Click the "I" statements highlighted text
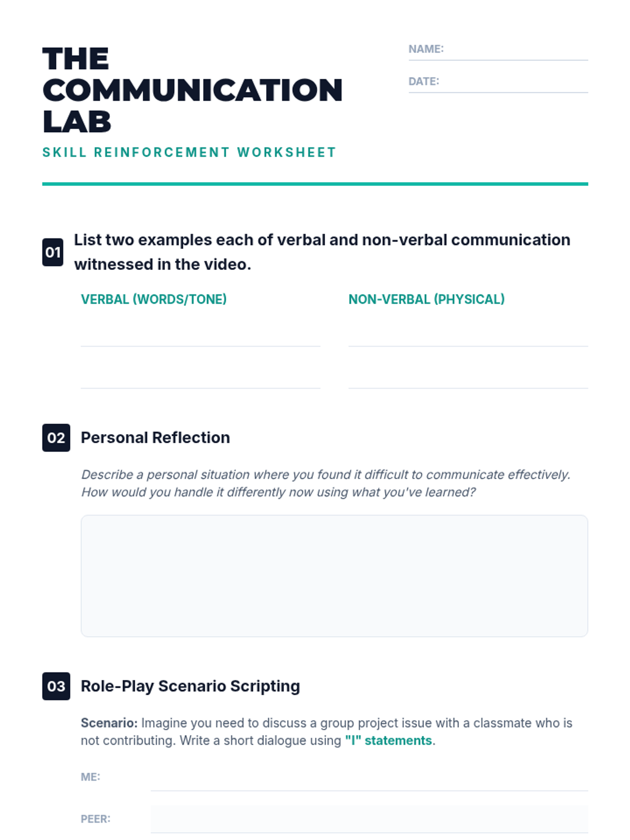 pyautogui.click(x=388, y=741)
